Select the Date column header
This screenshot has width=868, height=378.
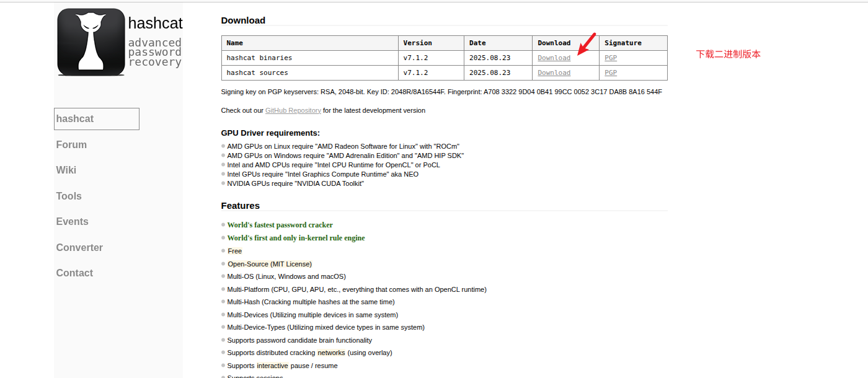point(498,43)
